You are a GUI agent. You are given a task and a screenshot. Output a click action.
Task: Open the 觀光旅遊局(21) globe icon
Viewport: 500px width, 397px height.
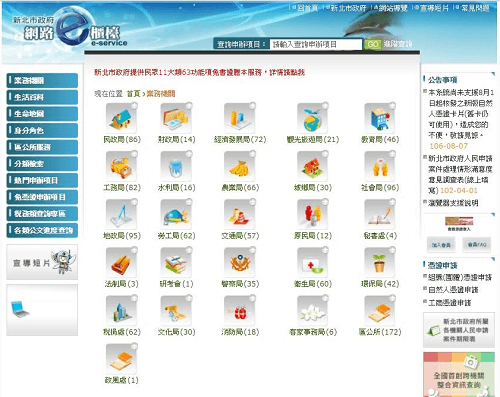pos(313,118)
